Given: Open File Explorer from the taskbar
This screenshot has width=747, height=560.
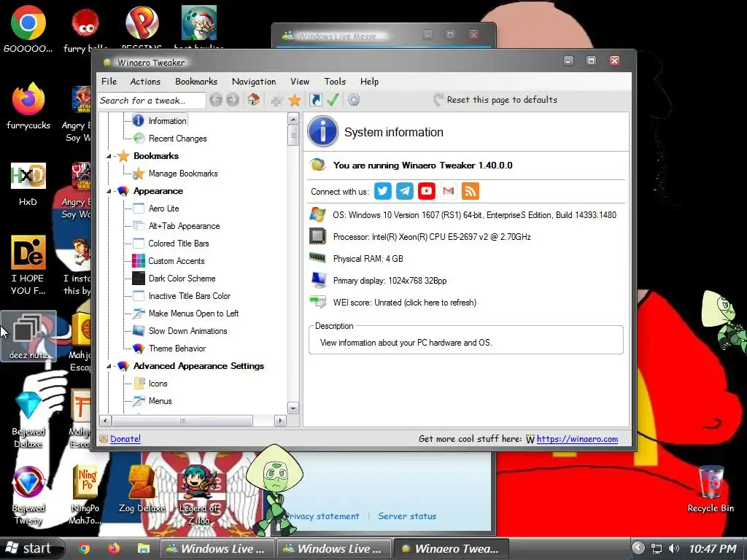Looking at the screenshot, I should point(144,548).
